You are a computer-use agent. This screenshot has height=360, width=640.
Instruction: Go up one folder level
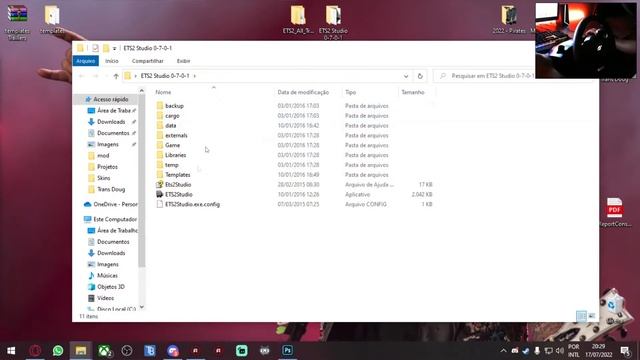(x=116, y=76)
